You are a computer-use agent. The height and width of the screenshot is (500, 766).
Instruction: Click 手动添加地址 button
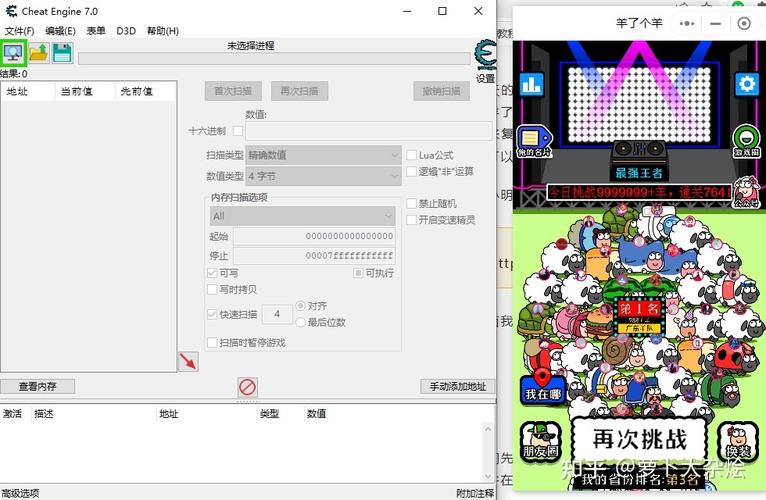(x=458, y=387)
